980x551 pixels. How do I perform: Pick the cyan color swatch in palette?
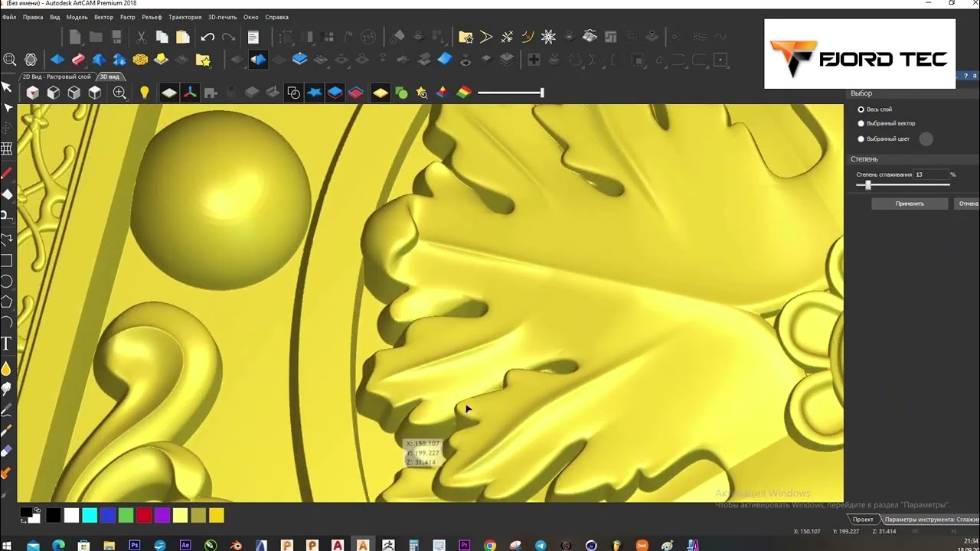[x=90, y=515]
